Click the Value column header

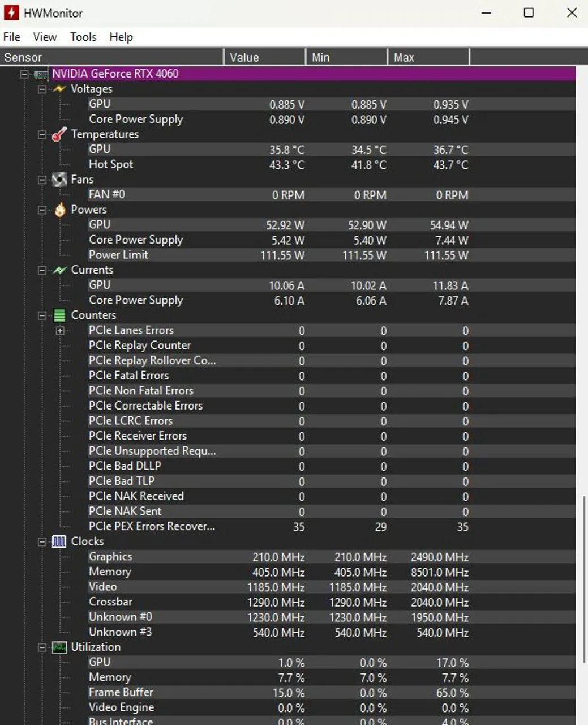pos(265,57)
